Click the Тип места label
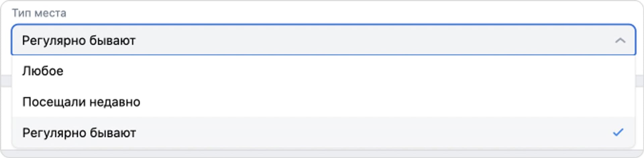644x158 pixels. point(39,13)
